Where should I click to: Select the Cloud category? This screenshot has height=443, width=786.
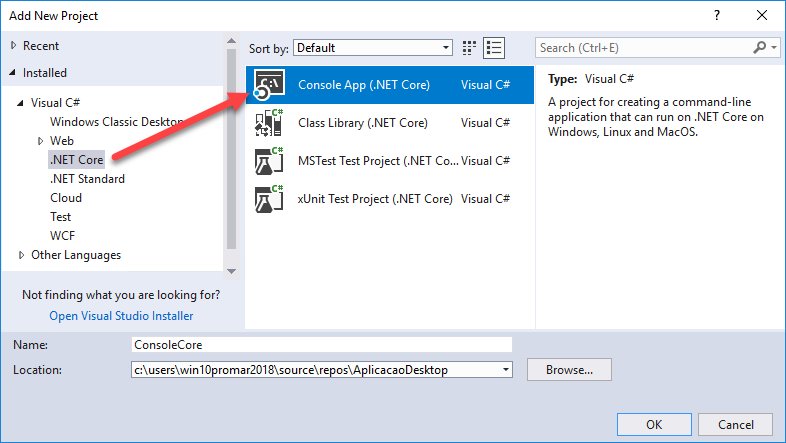click(66, 198)
